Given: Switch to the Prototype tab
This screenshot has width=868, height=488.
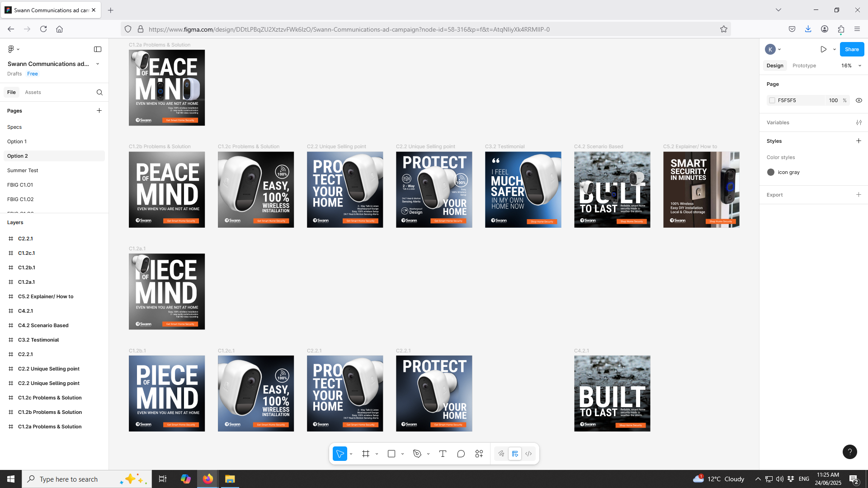Looking at the screenshot, I should pyautogui.click(x=804, y=66).
